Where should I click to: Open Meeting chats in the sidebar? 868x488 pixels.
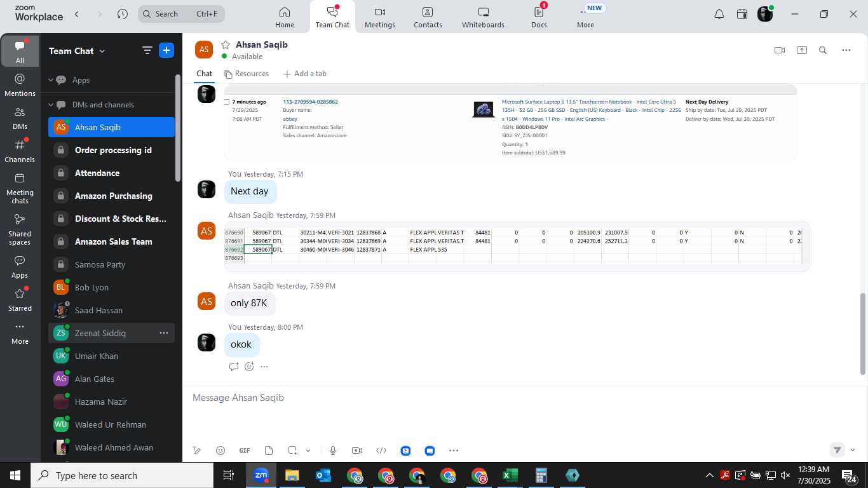coord(20,188)
